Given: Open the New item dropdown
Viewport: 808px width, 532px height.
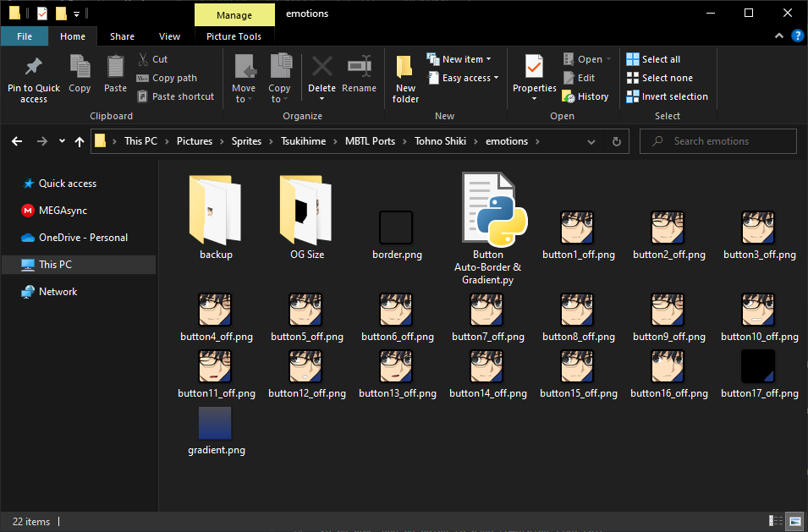Looking at the screenshot, I should tap(459, 59).
